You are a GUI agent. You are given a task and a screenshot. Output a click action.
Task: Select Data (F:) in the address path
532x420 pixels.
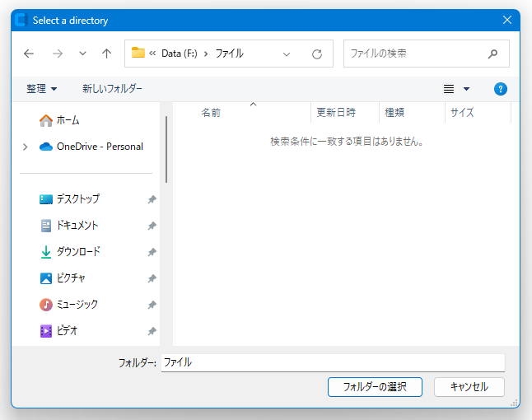coord(180,54)
